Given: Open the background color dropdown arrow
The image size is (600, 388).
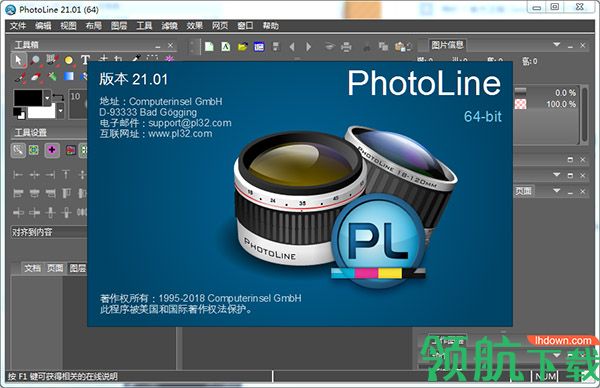Looking at the screenshot, I should [60, 111].
